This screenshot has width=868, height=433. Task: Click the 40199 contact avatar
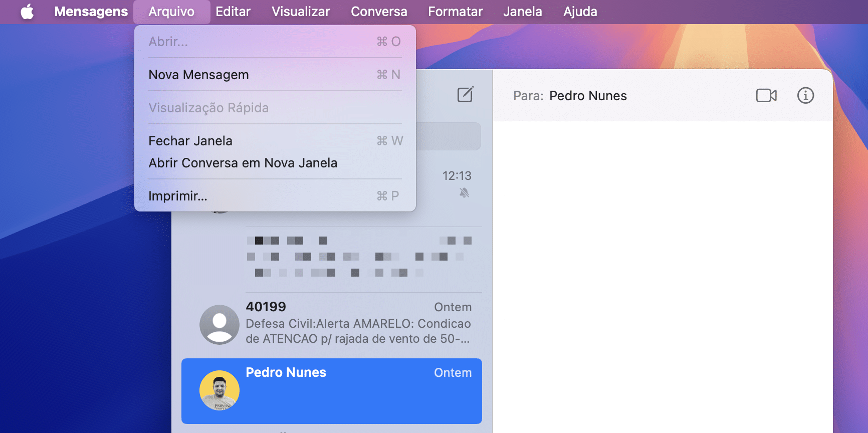[220, 324]
